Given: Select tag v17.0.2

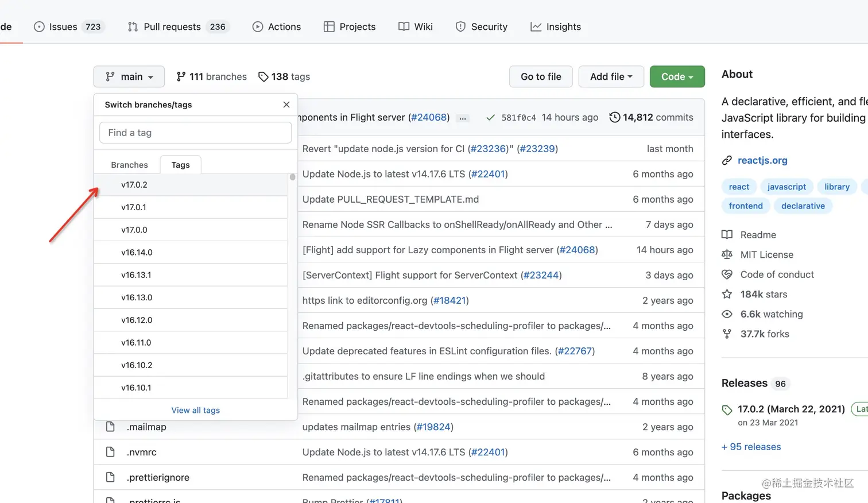Looking at the screenshot, I should (191, 184).
